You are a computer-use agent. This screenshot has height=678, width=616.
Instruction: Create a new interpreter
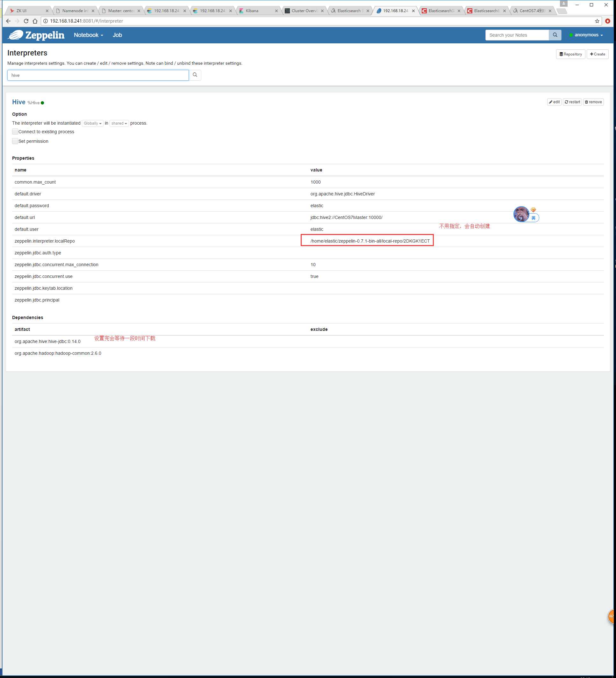597,54
